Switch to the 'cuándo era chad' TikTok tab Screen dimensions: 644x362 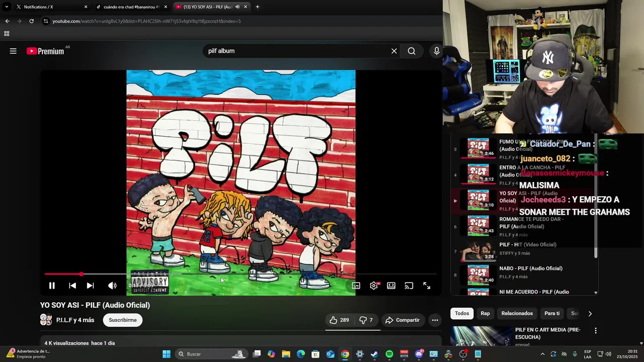click(131, 7)
